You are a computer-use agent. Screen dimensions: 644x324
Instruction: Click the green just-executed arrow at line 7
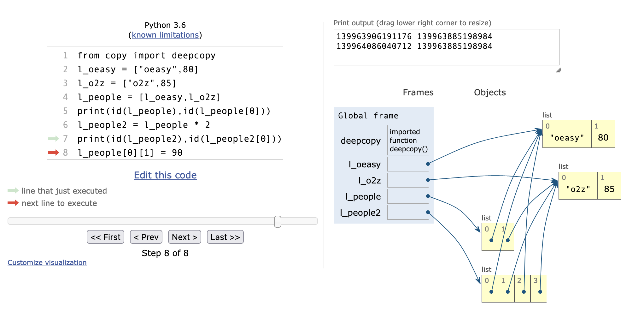click(54, 139)
